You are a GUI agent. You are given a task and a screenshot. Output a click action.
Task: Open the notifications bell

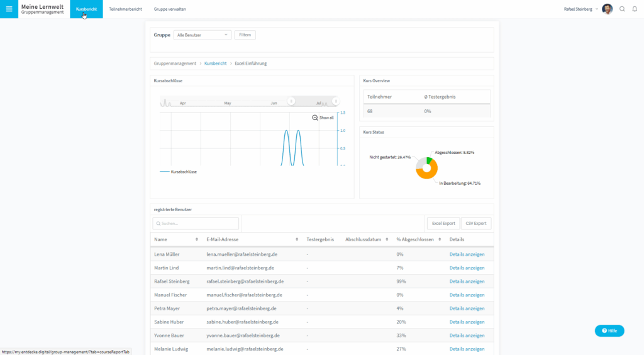click(x=633, y=9)
